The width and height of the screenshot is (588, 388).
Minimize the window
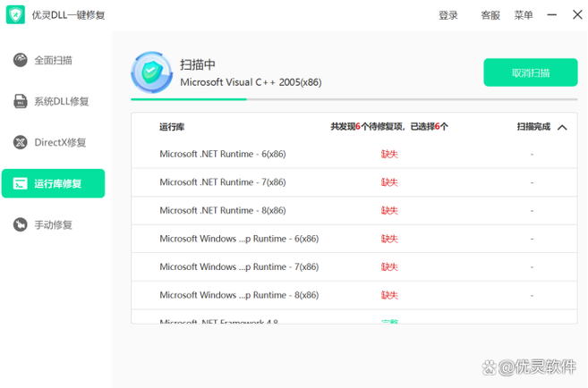click(x=551, y=15)
